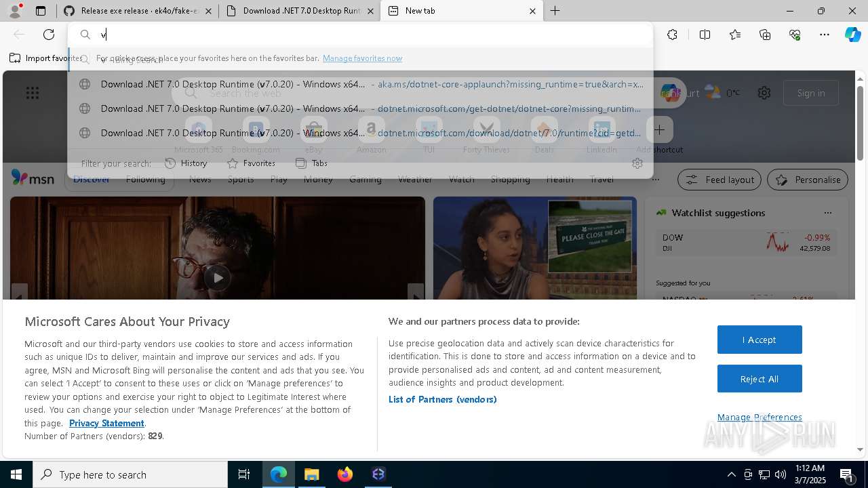Click the I Accept button

click(759, 340)
